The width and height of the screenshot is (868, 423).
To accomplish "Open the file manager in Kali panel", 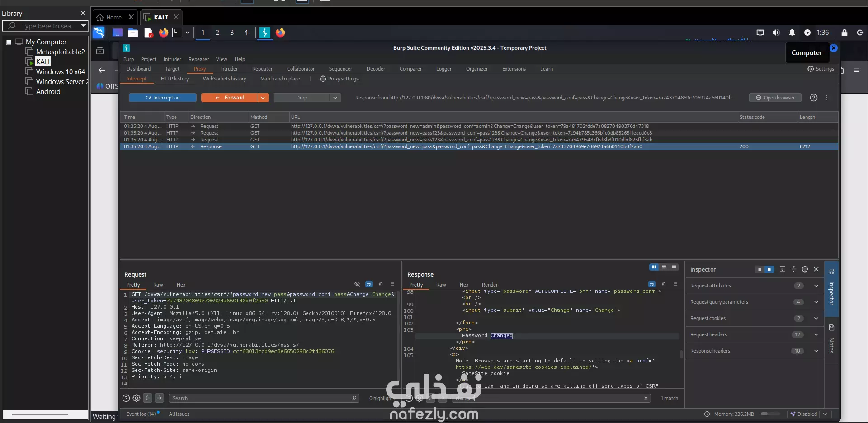I will 133,33.
